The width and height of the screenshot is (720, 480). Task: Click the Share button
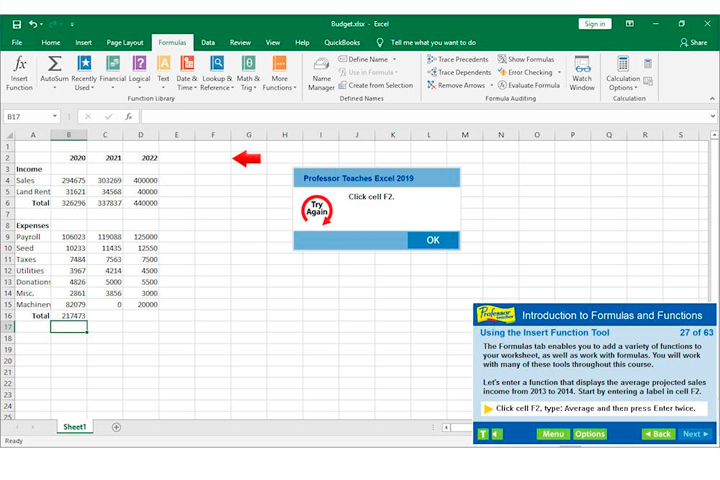click(x=693, y=42)
